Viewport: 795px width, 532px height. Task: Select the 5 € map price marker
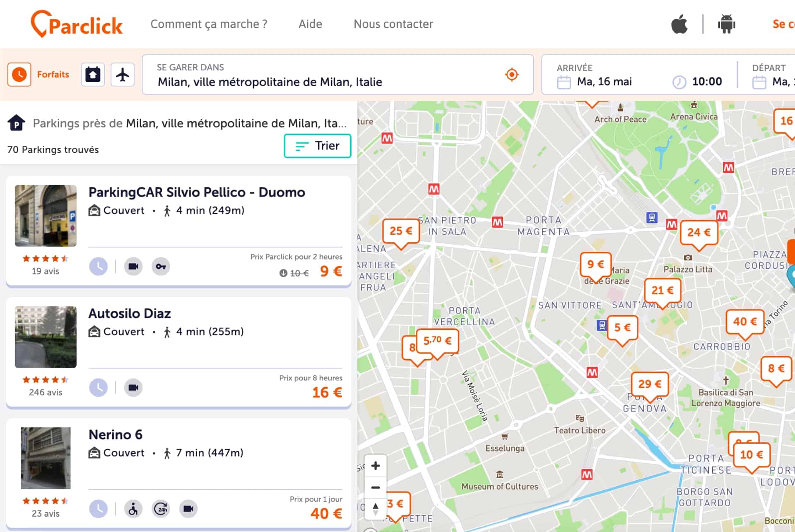pos(622,329)
